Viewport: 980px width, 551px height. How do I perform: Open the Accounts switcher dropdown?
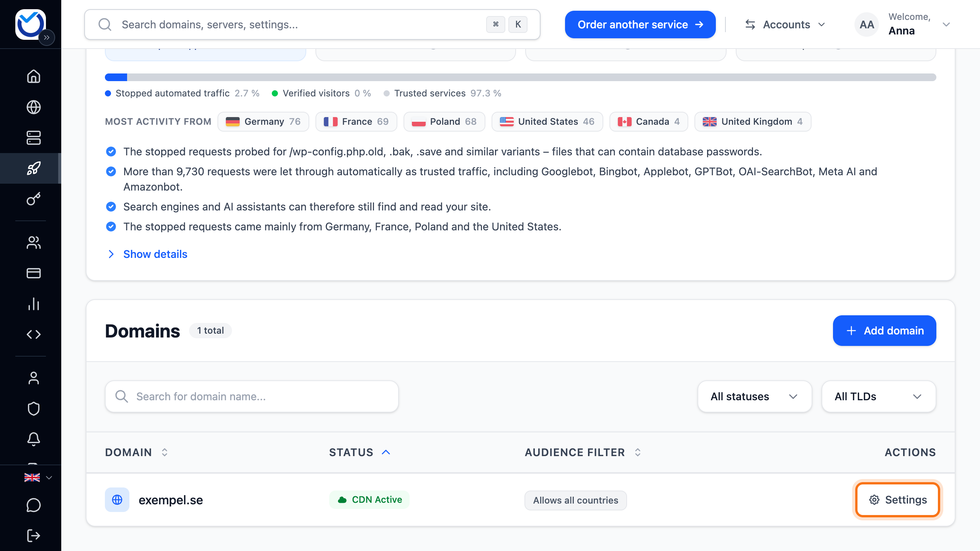[x=785, y=24]
